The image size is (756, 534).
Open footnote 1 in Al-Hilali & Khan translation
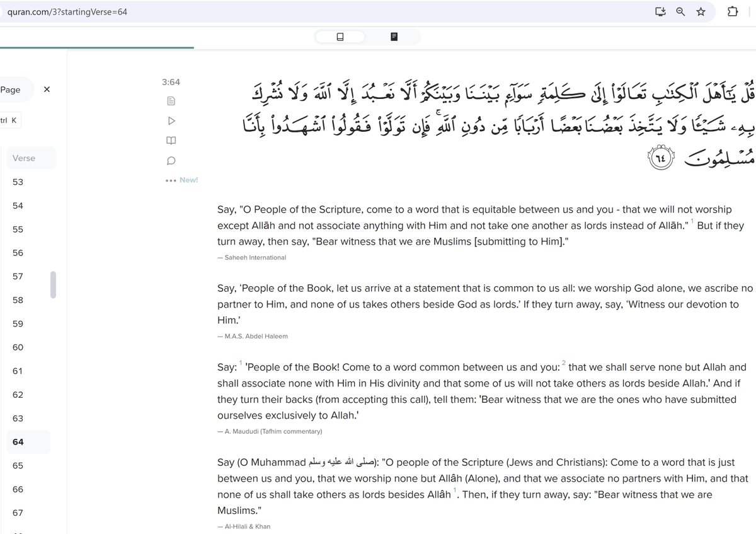[x=455, y=490]
